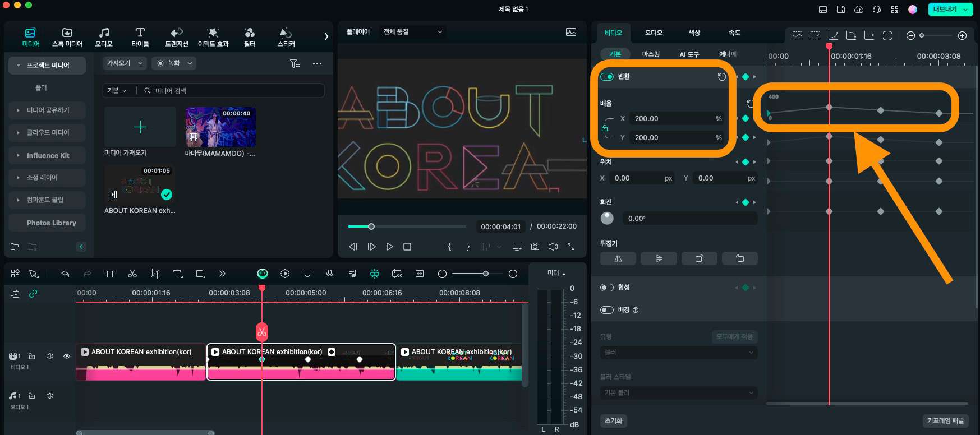Click the marker shield icon
Image resolution: width=980 pixels, height=435 pixels.
tap(307, 274)
